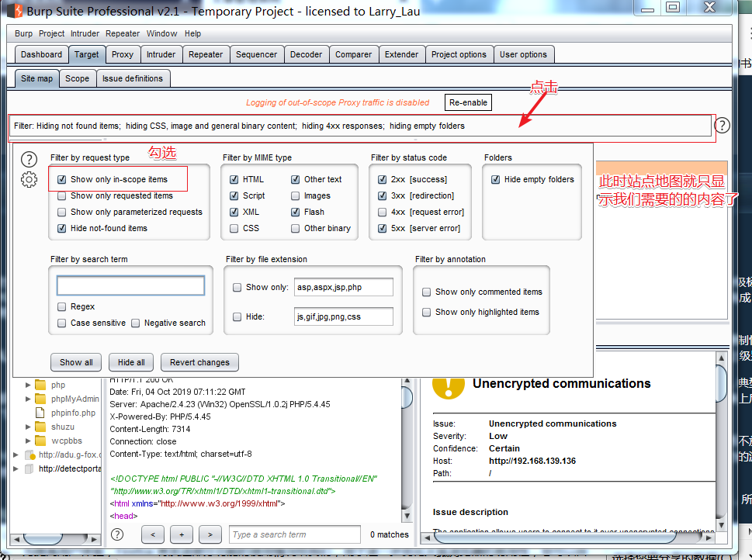Expand the http://detectportal host node
Viewport: 752px width, 560px height.
16,468
